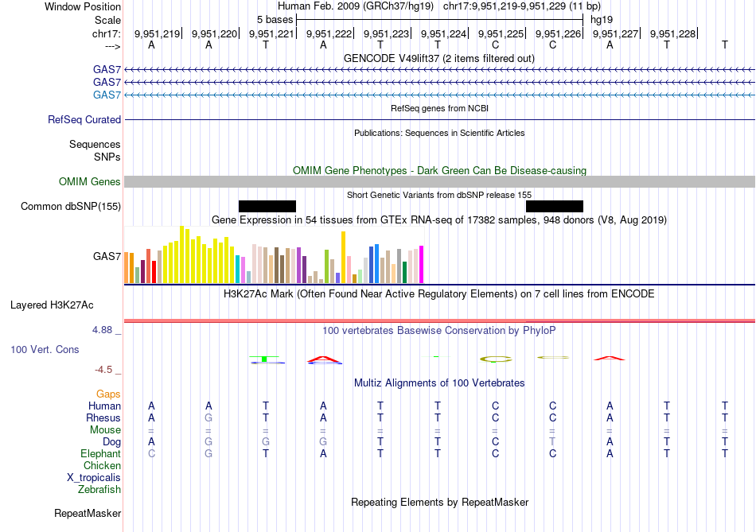Click the tallest yellow bar in GTEx chart
Screen dimensions: 756x532
tap(181, 254)
